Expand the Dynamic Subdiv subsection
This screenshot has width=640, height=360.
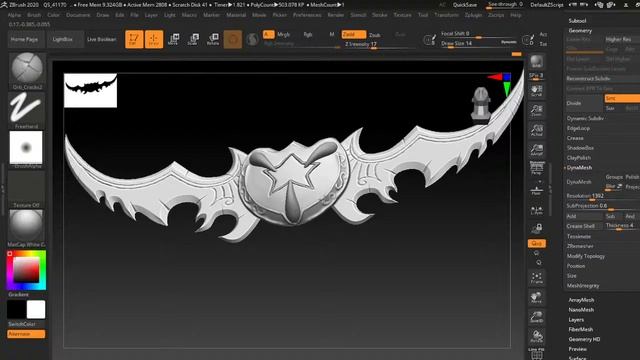click(585, 118)
